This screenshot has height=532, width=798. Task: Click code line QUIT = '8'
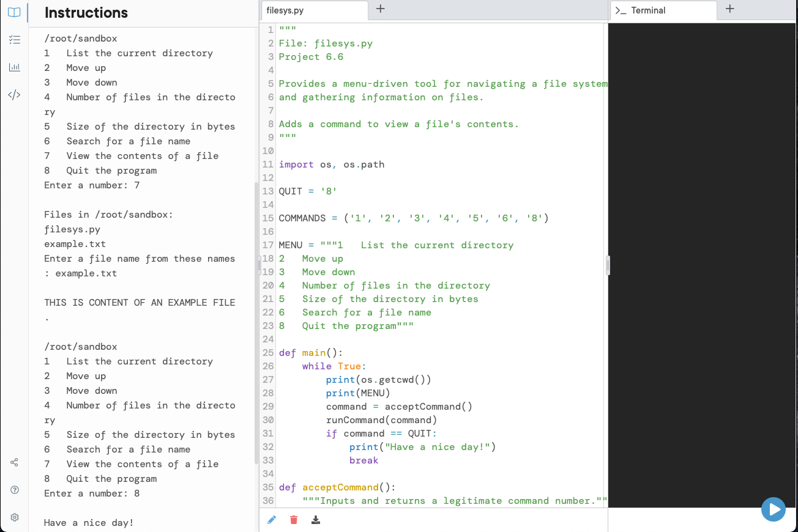(x=308, y=191)
